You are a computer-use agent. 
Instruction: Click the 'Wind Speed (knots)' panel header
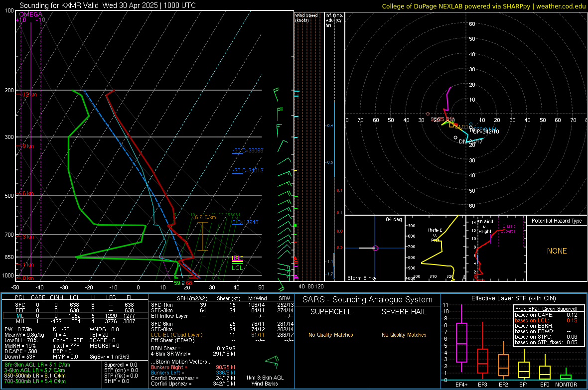[306, 18]
